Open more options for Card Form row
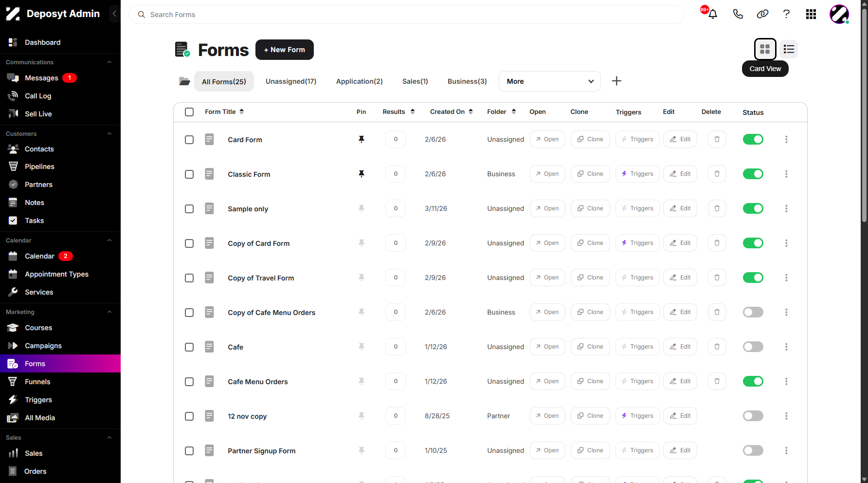The height and width of the screenshot is (483, 868). (x=786, y=139)
